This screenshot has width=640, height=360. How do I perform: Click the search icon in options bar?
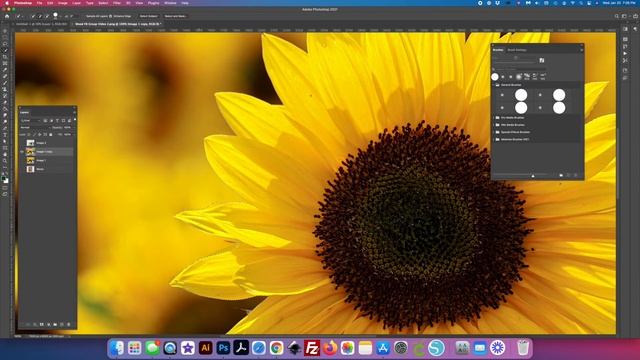tap(617, 16)
